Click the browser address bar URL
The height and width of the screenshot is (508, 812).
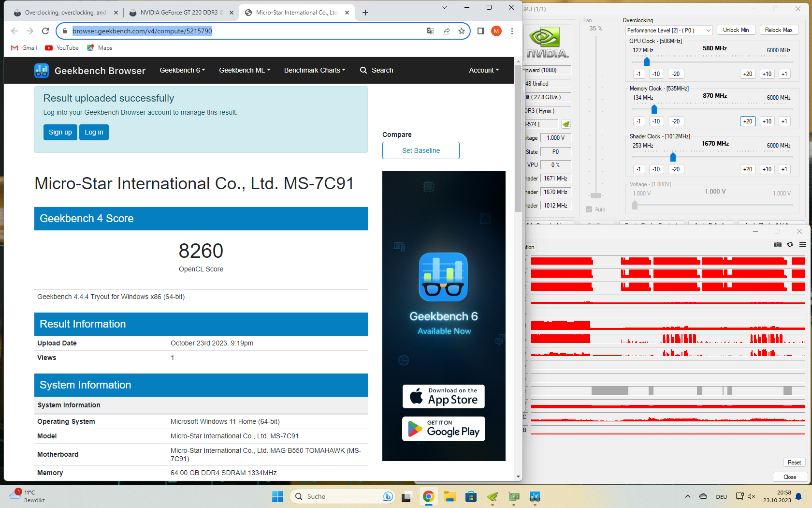click(142, 31)
